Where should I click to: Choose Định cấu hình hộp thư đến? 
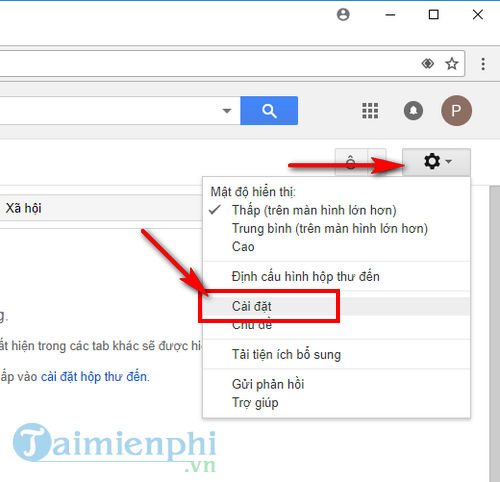(x=305, y=277)
